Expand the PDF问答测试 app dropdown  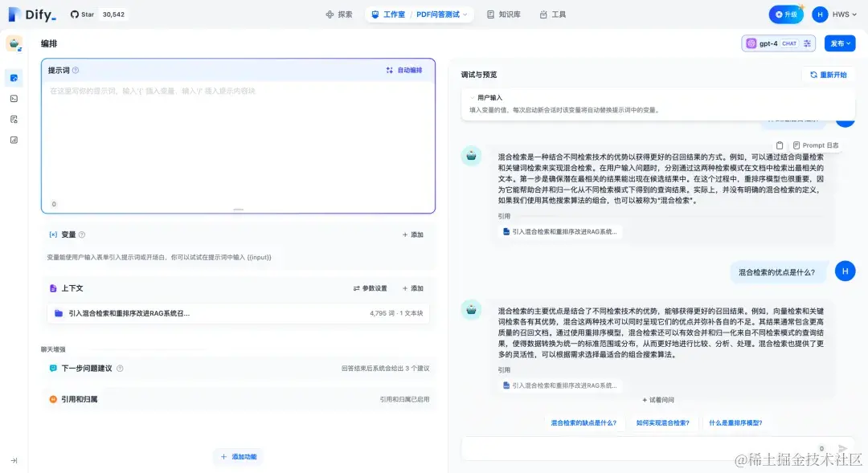pos(442,14)
